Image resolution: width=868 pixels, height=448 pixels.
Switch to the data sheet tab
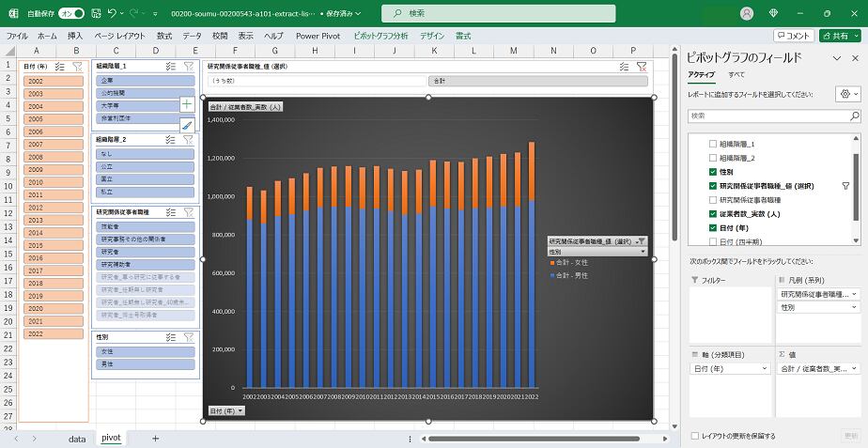coord(77,439)
